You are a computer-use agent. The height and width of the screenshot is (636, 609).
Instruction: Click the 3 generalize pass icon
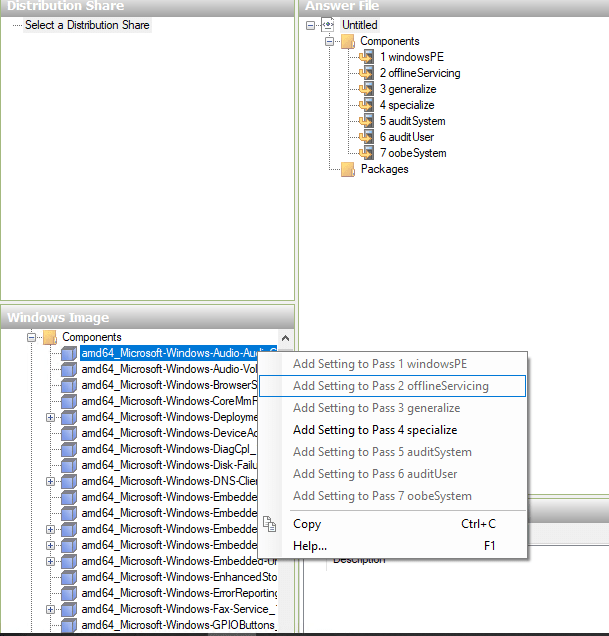click(x=366, y=89)
